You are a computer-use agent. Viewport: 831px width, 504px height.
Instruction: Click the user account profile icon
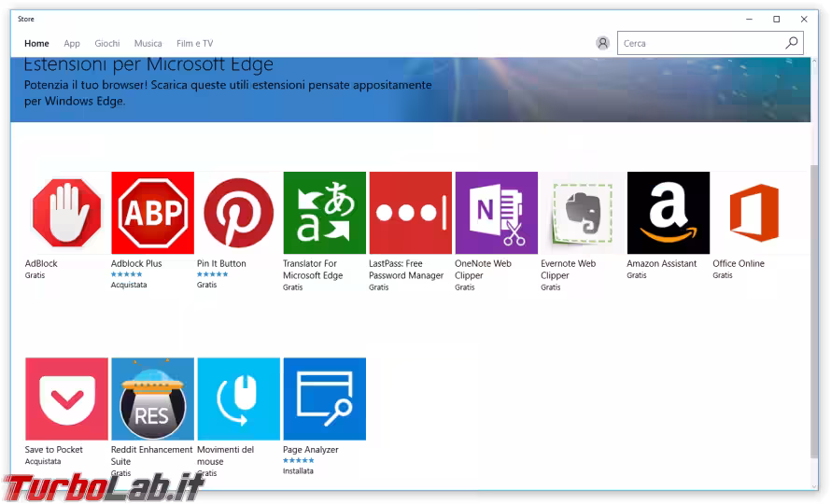602,44
